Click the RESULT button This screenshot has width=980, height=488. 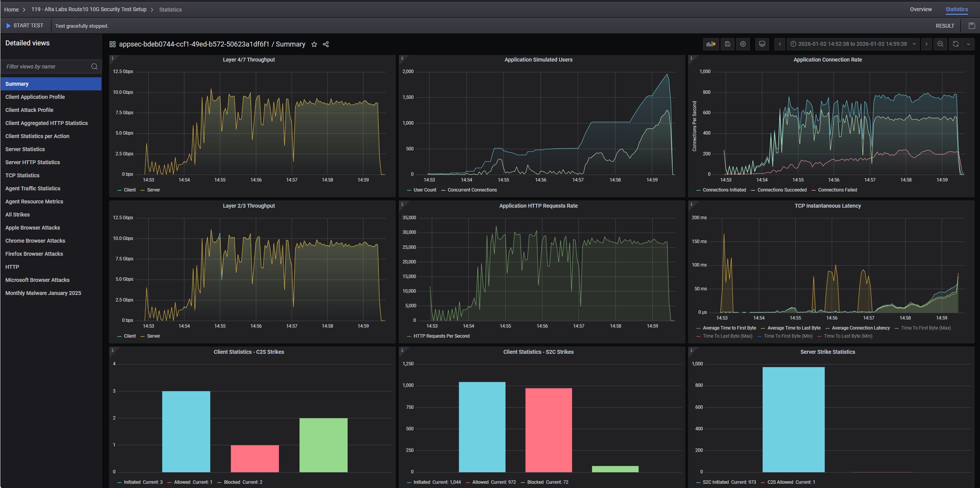(945, 26)
